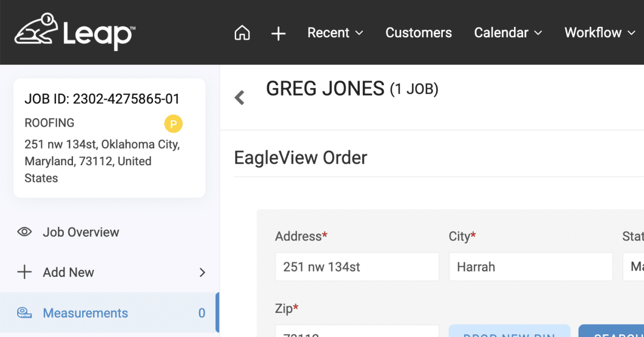The image size is (644, 337).
Task: Click the eye icon for Job Overview
Action: 25,232
